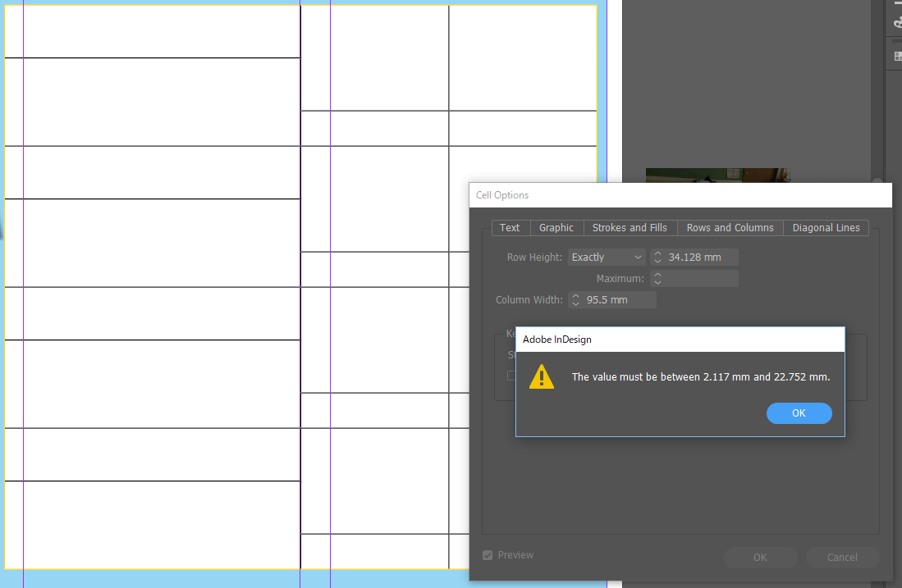Open the topmost panel icon in right dock

(x=896, y=21)
